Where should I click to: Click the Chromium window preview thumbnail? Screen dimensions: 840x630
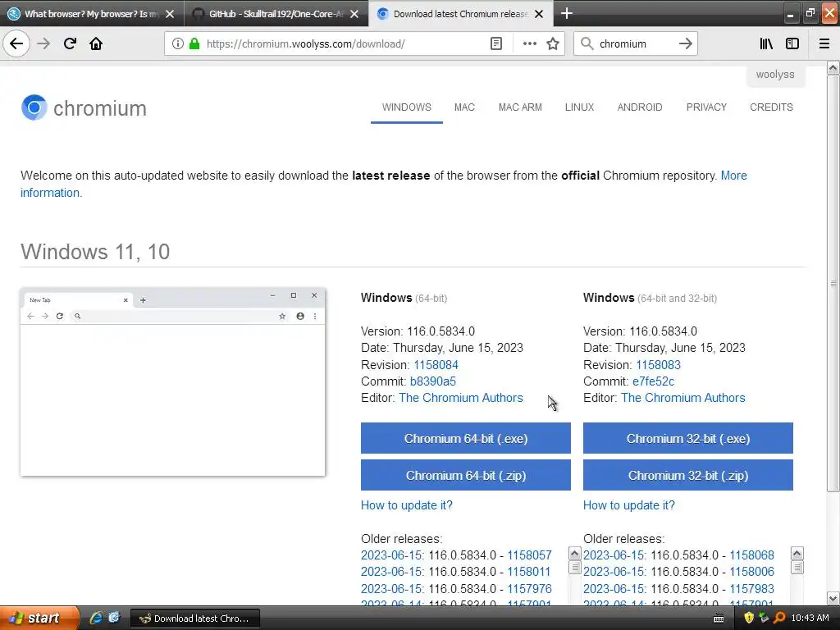click(x=172, y=382)
